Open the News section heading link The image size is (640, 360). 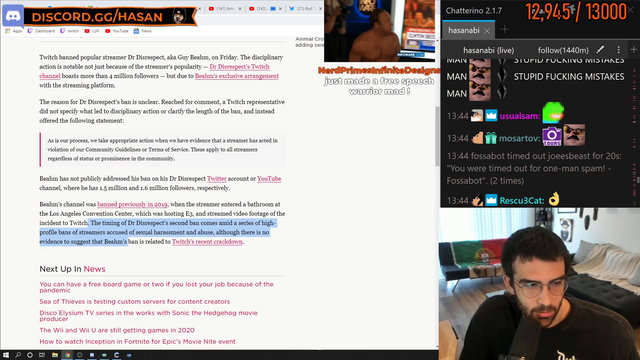tap(94, 269)
